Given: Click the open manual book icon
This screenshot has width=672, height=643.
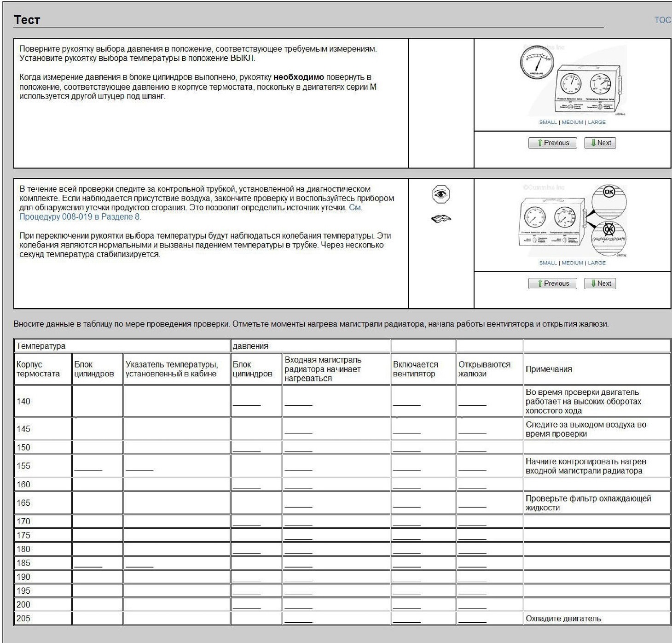Looking at the screenshot, I should tap(441, 219).
